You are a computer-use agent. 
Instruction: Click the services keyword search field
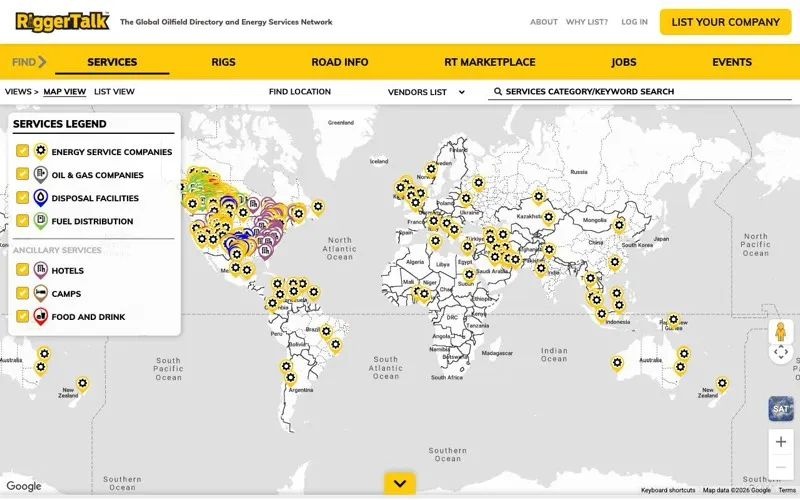640,91
